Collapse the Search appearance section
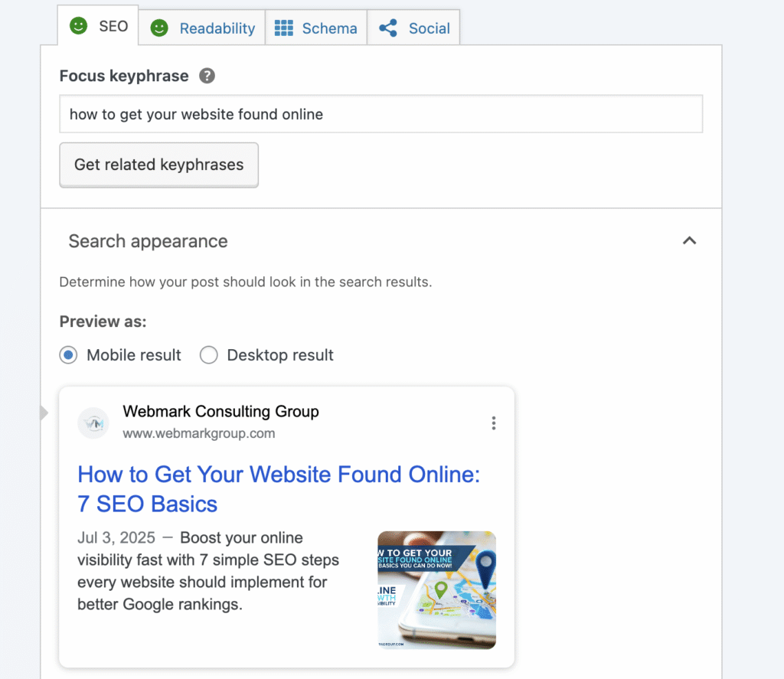This screenshot has height=679, width=784. tap(689, 240)
